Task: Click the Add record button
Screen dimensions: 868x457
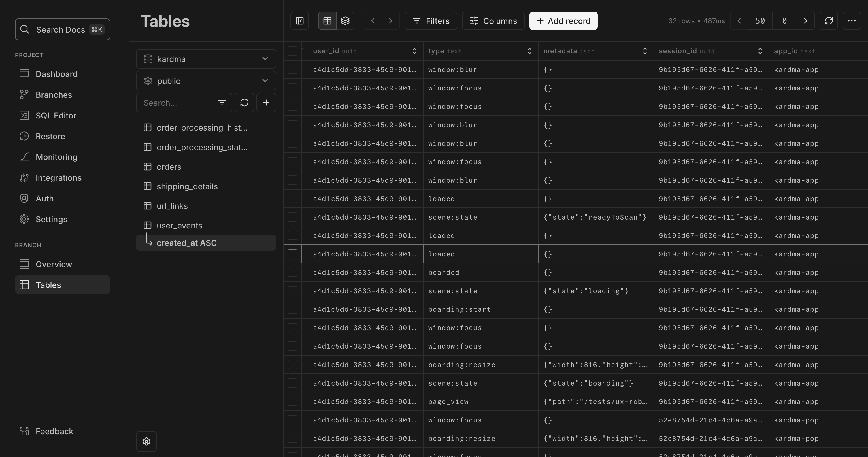Action: (563, 20)
